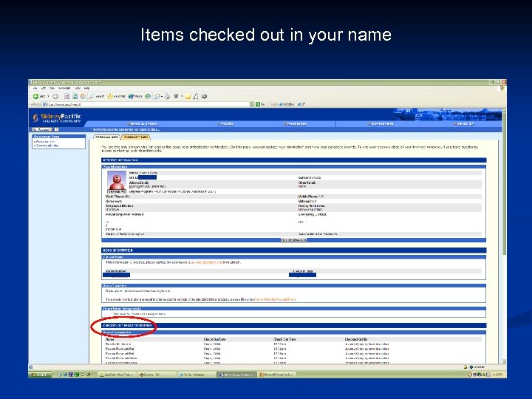The height and width of the screenshot is (399, 532).
Task: Open the View menu
Action: coord(52,88)
